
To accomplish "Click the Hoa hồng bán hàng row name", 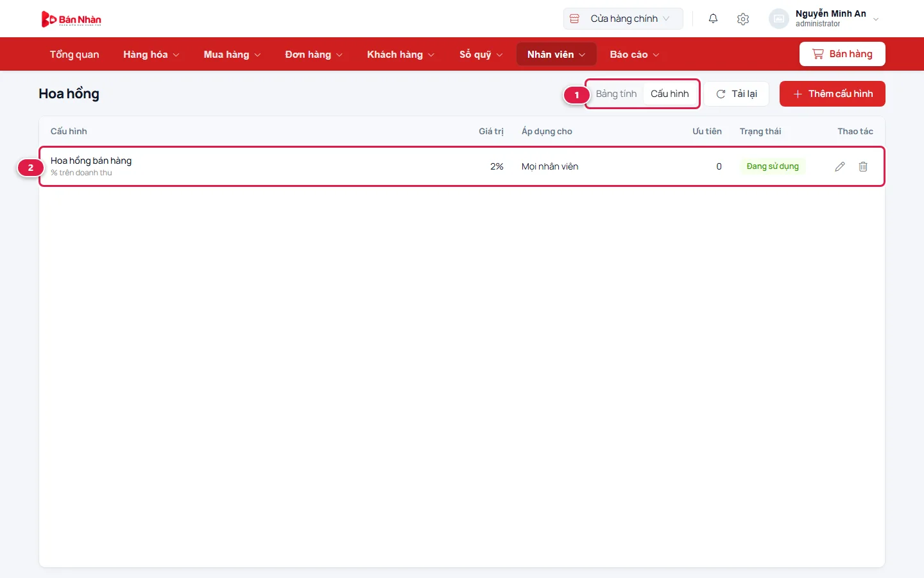I will [91, 161].
